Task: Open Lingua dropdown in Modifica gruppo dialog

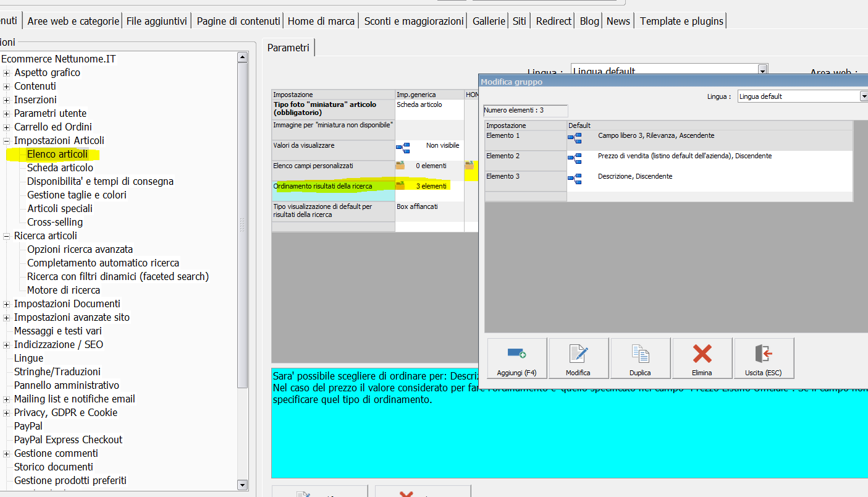Action: 864,96
